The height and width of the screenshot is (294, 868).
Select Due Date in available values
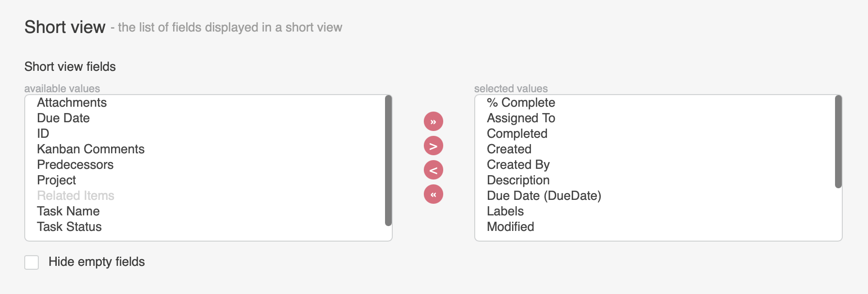coord(63,118)
